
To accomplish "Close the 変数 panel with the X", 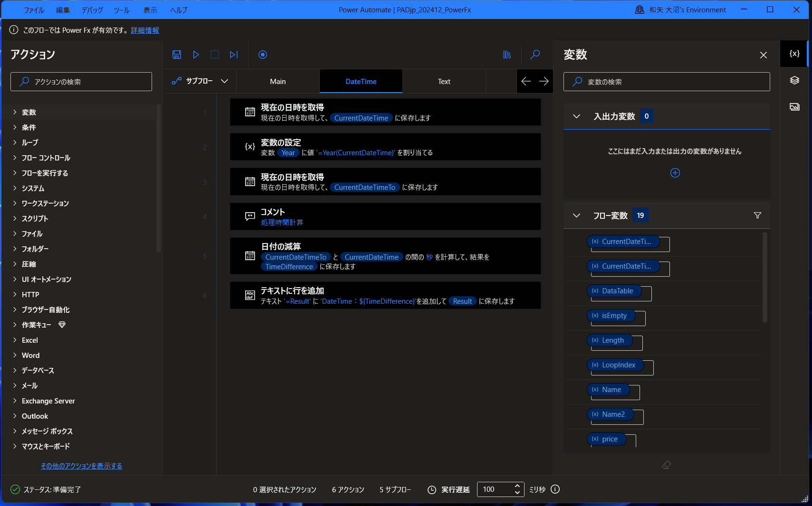I will pos(764,55).
